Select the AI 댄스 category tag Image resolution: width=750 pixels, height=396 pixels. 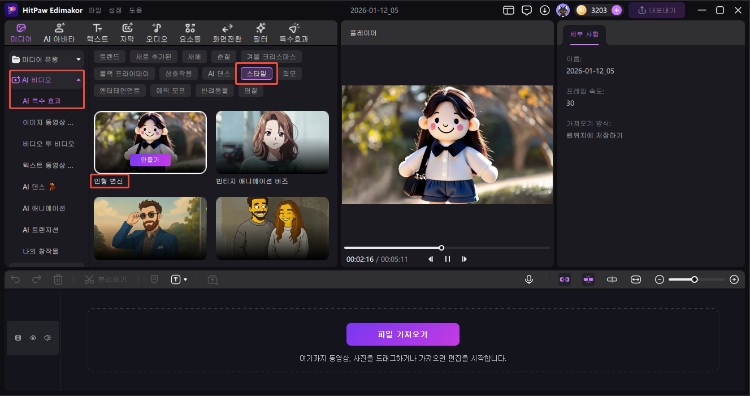click(x=219, y=73)
